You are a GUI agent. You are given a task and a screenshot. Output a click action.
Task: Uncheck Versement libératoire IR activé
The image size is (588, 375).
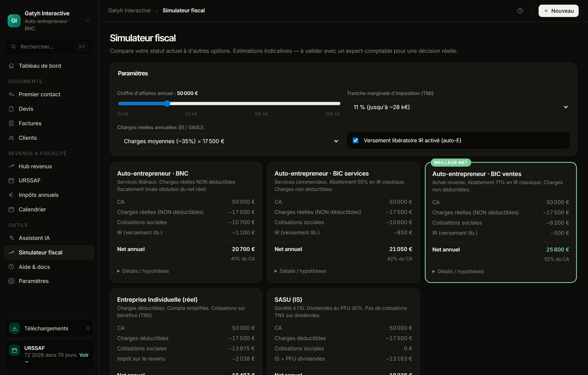(356, 140)
